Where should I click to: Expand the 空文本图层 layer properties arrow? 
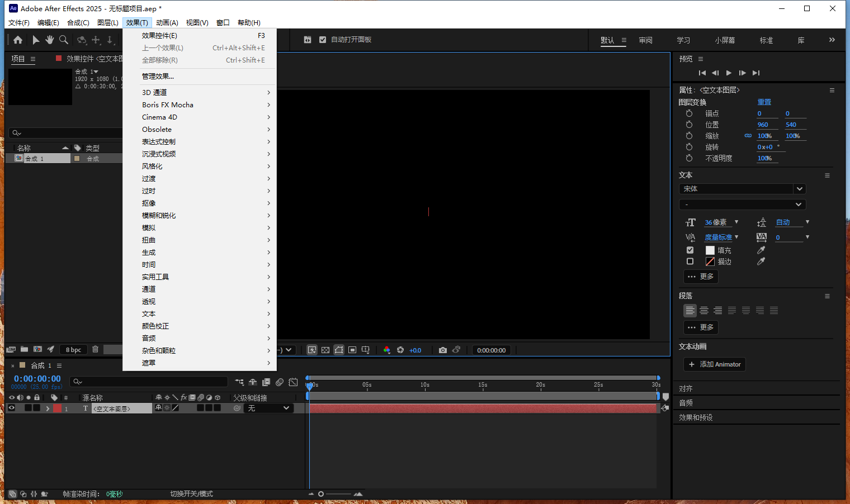(48, 408)
